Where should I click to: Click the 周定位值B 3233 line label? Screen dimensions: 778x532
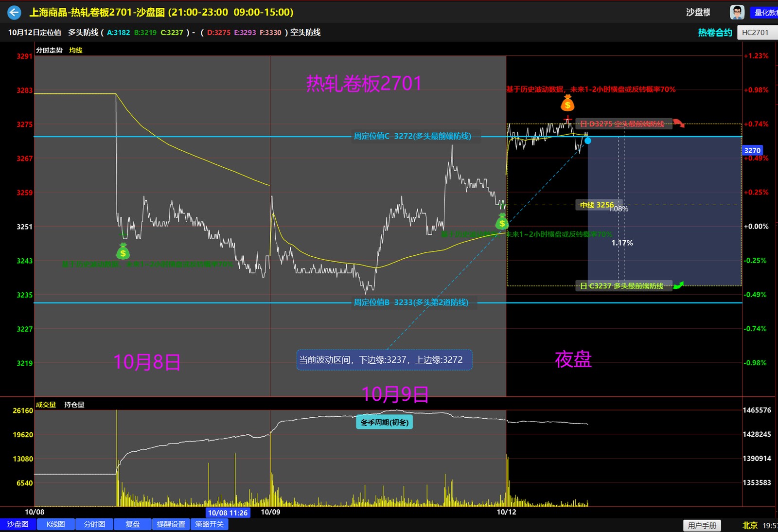tap(411, 302)
